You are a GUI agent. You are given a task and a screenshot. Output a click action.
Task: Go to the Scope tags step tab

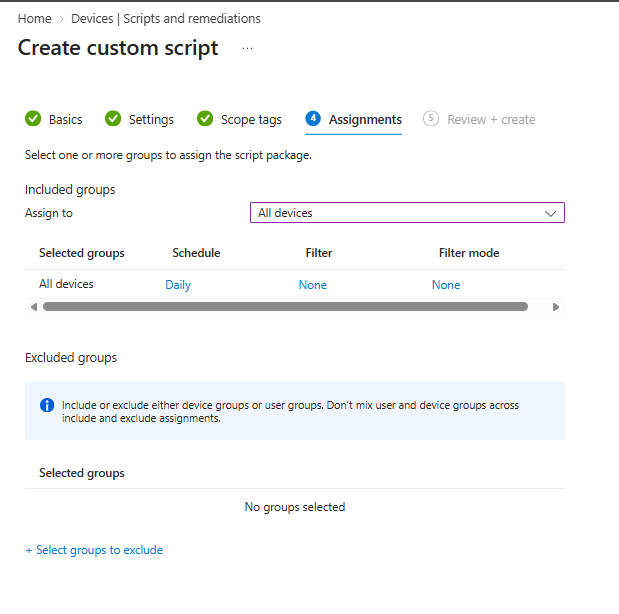(239, 119)
